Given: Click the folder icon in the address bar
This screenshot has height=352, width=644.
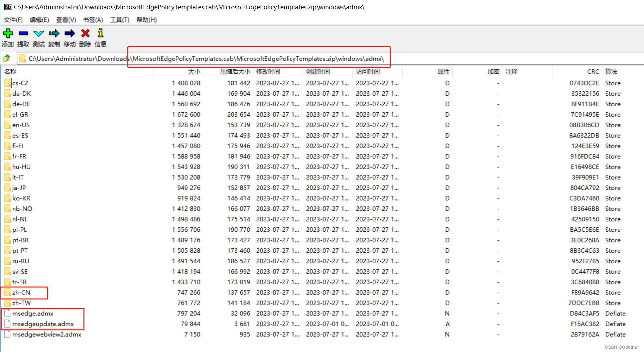Looking at the screenshot, I should click(22, 58).
